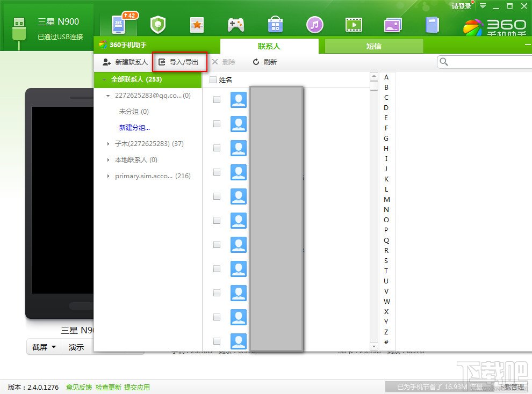532x394 pixels.
Task: Click the first contact's avatar icon
Action: [x=239, y=100]
